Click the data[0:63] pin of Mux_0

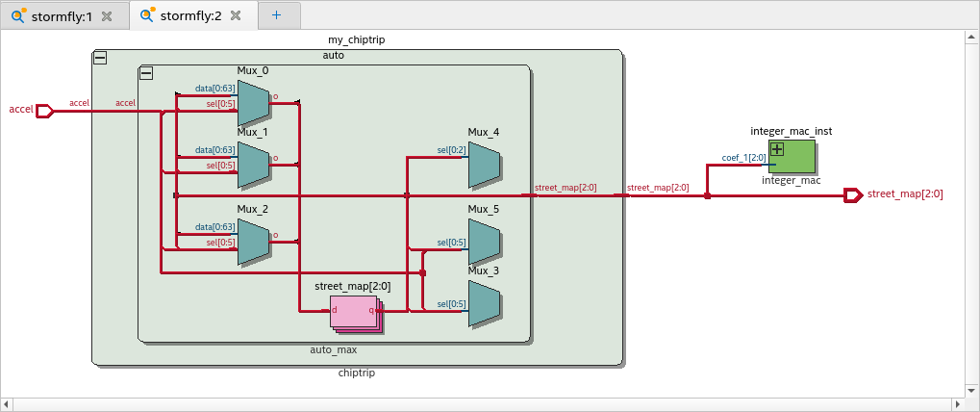coord(215,89)
